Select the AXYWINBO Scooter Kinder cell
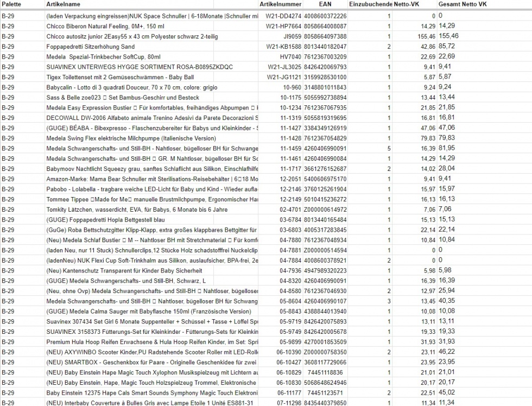Screen dimensions: 532x406 (x=152, y=352)
